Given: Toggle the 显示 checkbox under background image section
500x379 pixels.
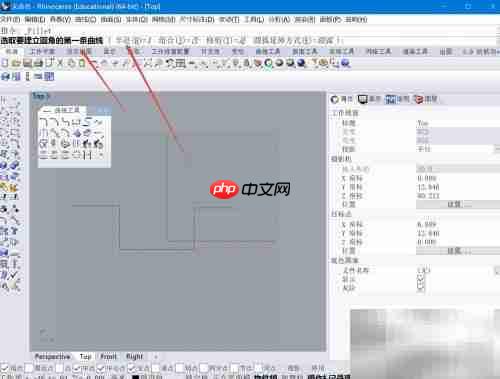Looking at the screenshot, I should (421, 279).
